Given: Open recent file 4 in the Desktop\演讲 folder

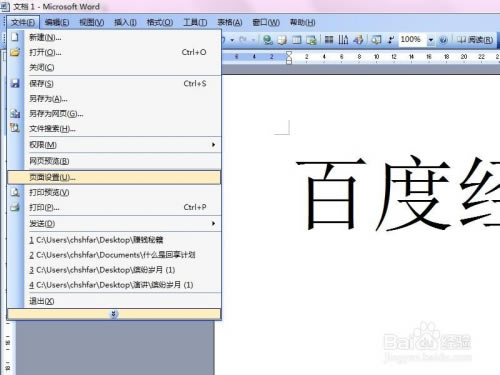Looking at the screenshot, I should pyautogui.click(x=114, y=285).
